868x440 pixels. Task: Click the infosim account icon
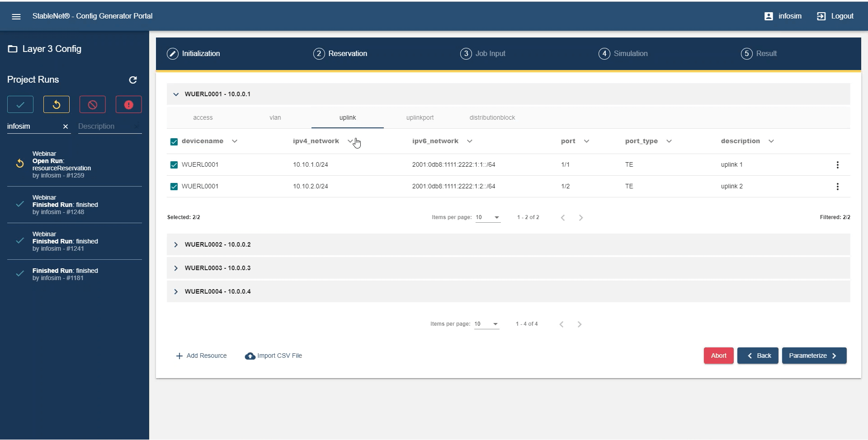click(x=769, y=16)
